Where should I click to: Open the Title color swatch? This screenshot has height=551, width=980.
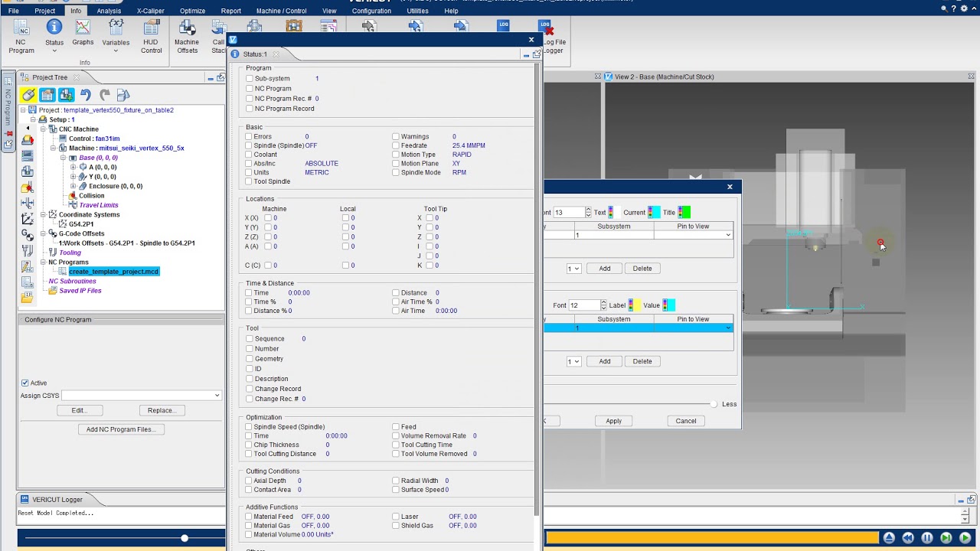coord(684,213)
